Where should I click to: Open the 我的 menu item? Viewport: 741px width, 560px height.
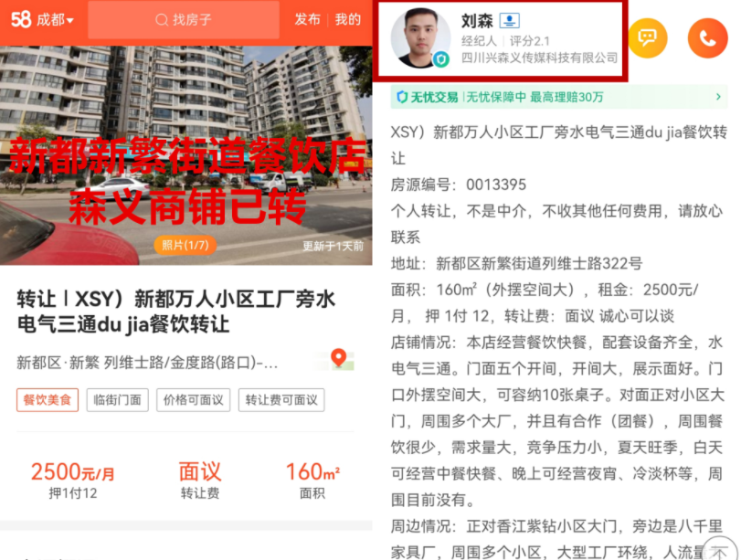(x=348, y=19)
